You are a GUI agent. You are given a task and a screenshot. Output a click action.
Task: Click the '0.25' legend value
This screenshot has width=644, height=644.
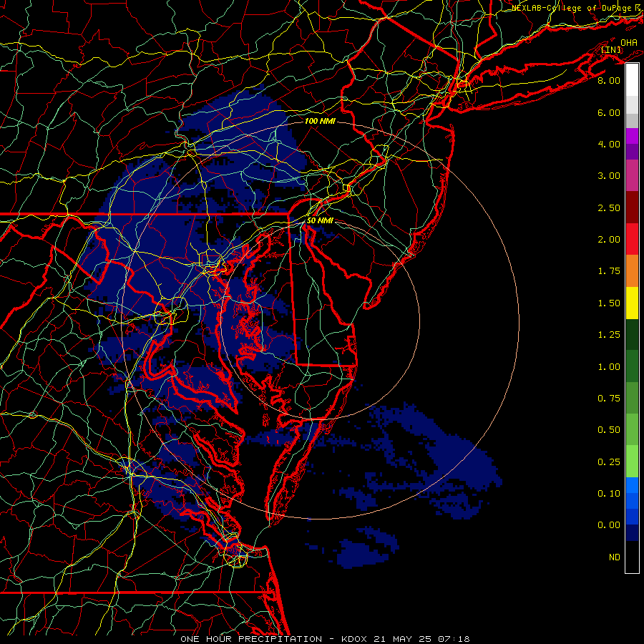pos(609,462)
